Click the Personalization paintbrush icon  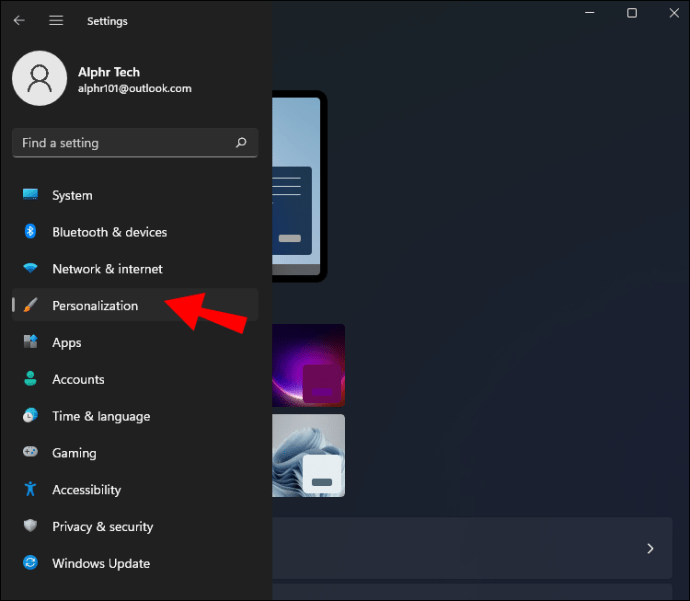point(30,306)
